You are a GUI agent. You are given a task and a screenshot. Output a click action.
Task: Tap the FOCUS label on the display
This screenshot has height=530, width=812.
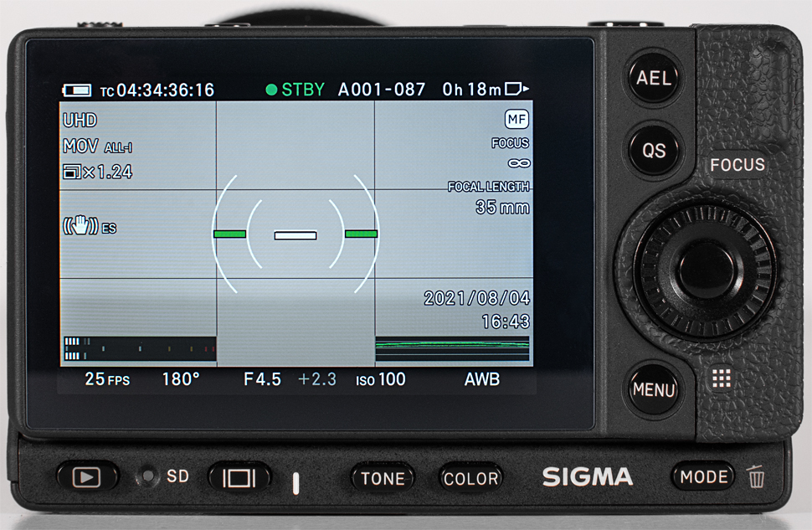pos(510,143)
